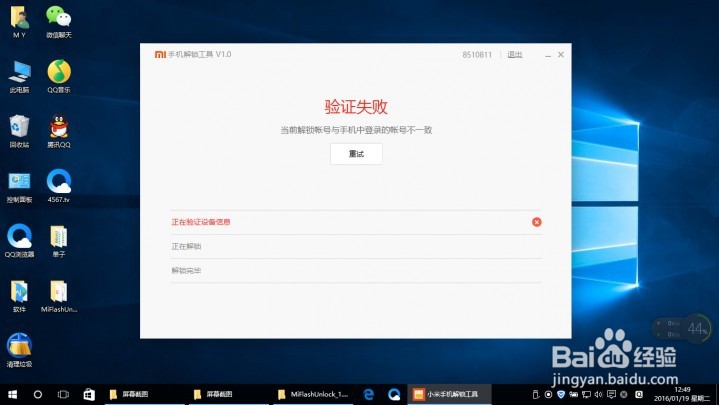Close the unlock tool window
Image resolution: width=719 pixels, height=405 pixels.
[x=561, y=55]
